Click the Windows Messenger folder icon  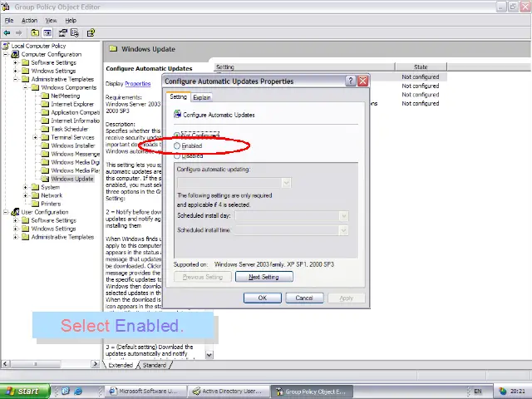tap(45, 154)
